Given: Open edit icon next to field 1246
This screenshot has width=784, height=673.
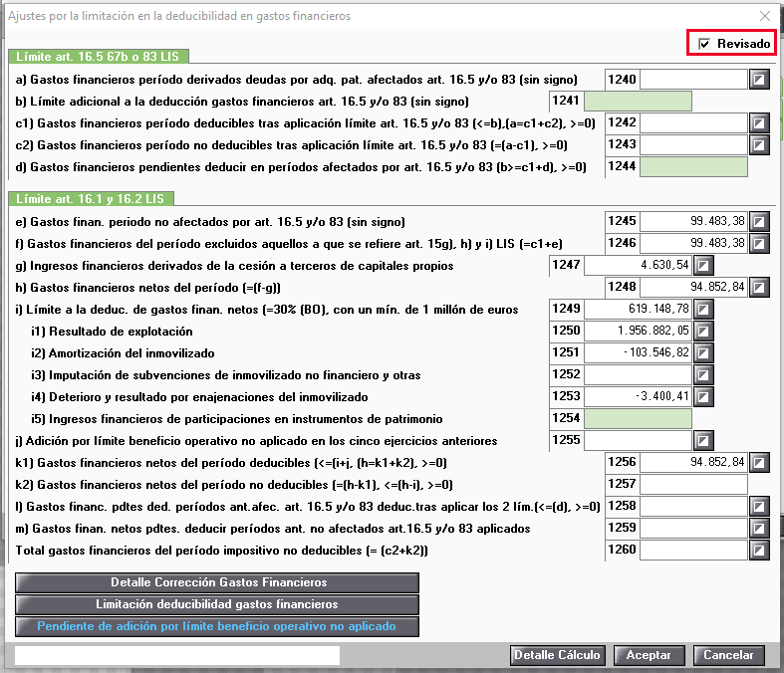Looking at the screenshot, I should [759, 243].
